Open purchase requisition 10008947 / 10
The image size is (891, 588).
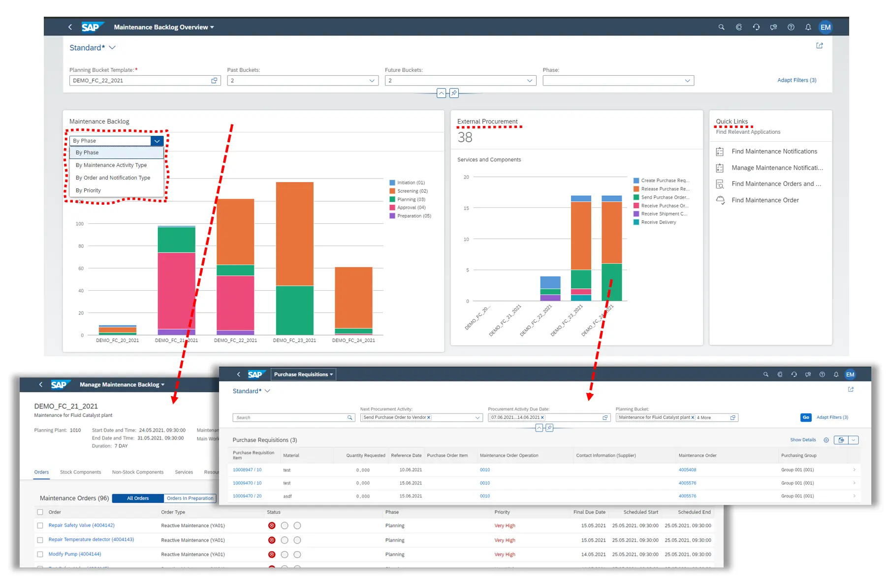(x=247, y=470)
